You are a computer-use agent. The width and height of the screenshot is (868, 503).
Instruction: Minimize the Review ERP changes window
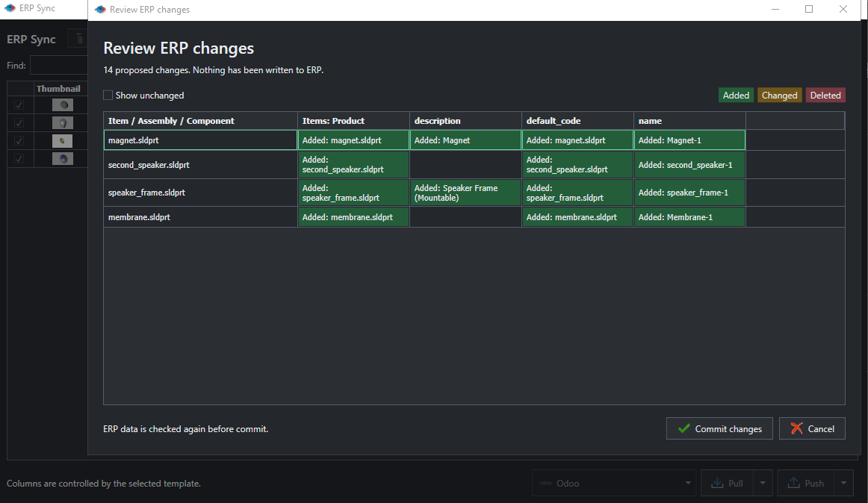pos(775,9)
